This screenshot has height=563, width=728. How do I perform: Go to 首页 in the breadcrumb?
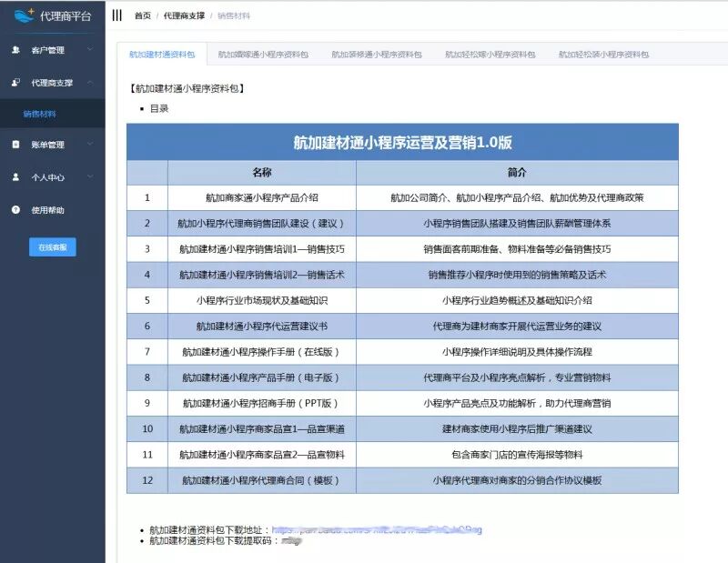pyautogui.click(x=143, y=15)
